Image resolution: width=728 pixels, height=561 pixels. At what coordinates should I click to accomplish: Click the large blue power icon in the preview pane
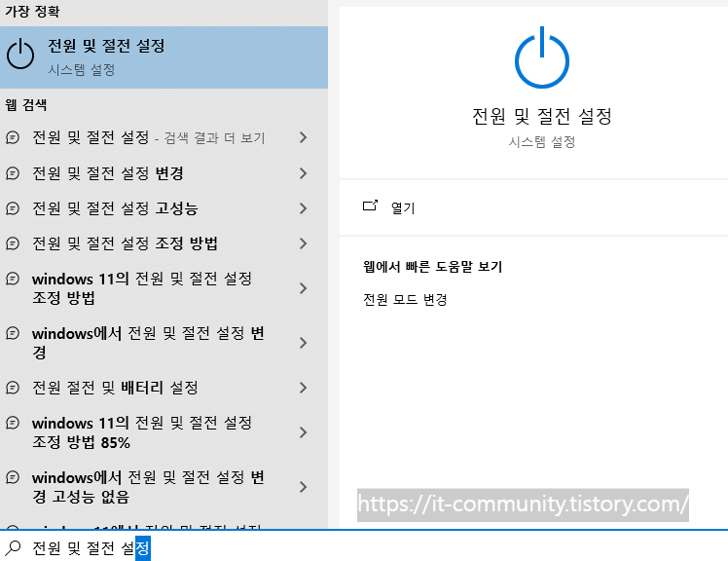pos(542,57)
